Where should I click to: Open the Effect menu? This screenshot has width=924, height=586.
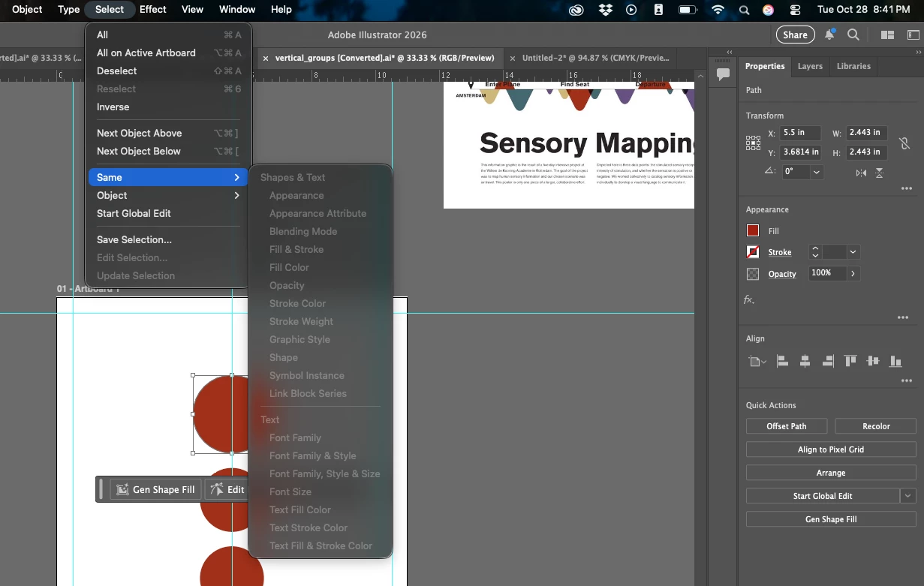pyautogui.click(x=153, y=9)
